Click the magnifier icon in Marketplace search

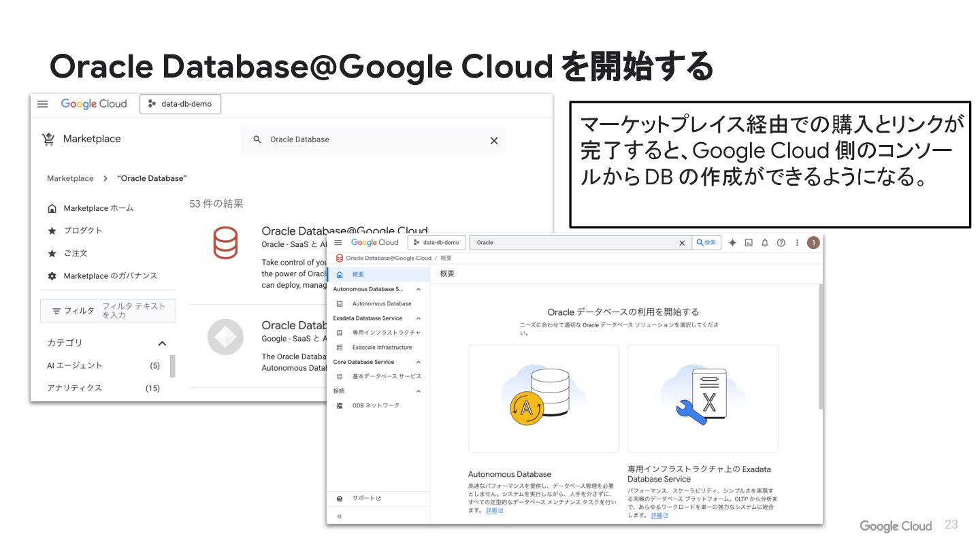point(257,139)
